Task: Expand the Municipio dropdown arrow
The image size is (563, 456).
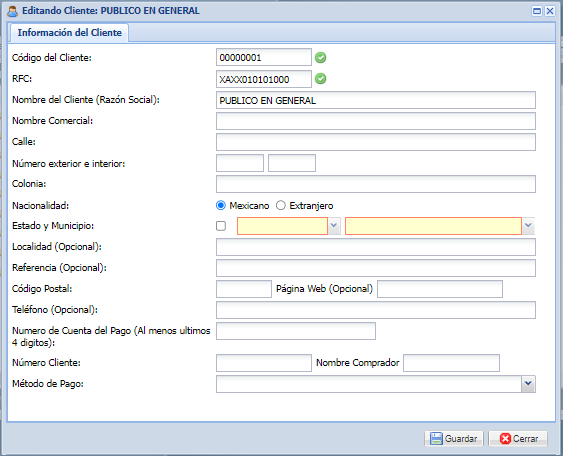Action: [x=528, y=226]
